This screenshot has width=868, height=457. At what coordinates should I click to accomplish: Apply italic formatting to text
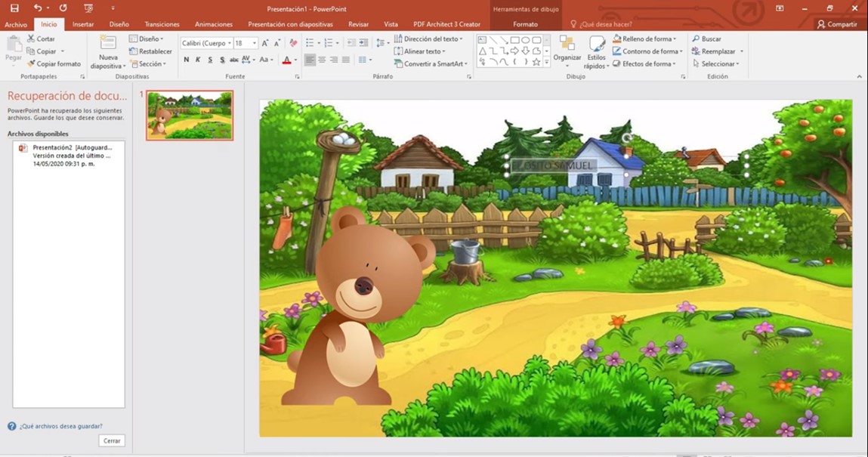[x=198, y=60]
